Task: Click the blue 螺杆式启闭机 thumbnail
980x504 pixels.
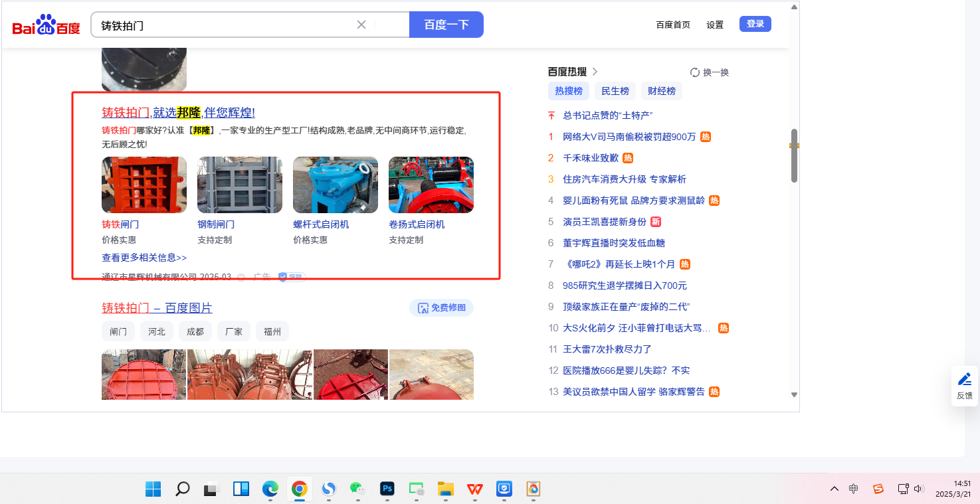Action: 336,185
